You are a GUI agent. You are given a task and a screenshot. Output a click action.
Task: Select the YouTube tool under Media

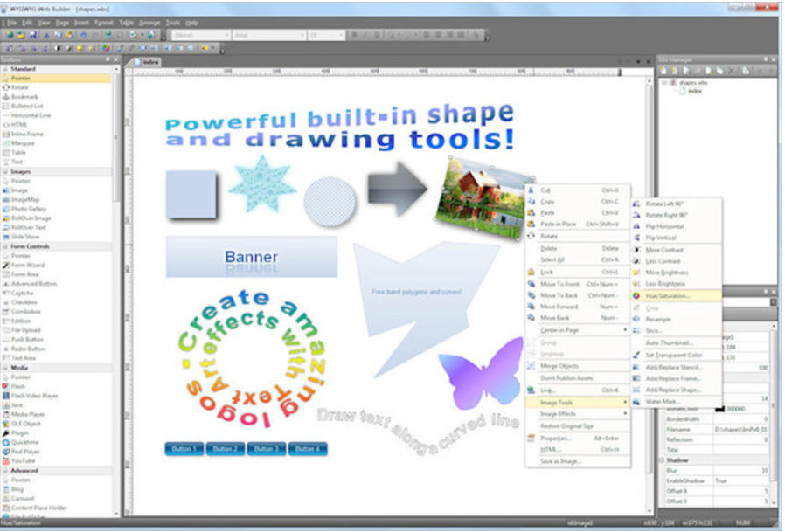(x=26, y=461)
